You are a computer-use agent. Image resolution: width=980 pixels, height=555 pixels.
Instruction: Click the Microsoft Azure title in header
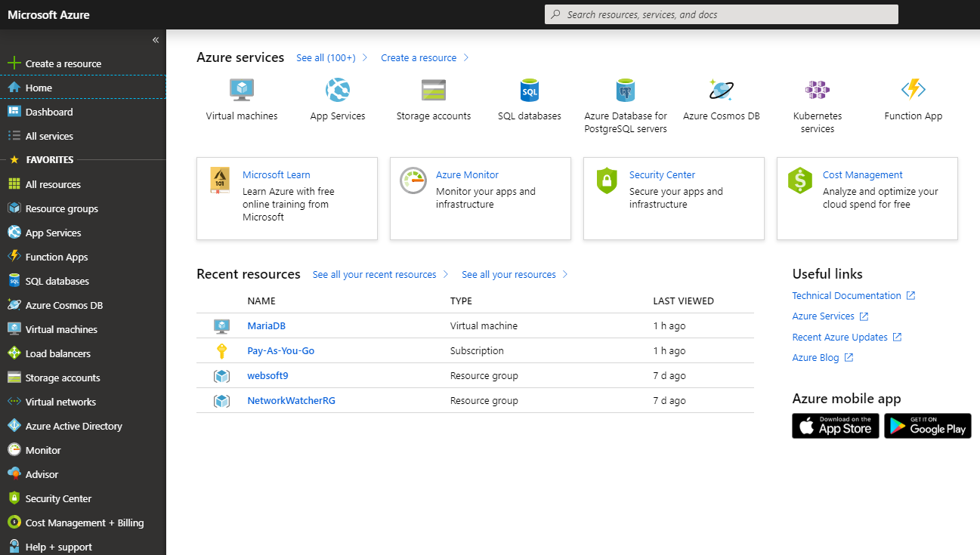[x=48, y=15]
